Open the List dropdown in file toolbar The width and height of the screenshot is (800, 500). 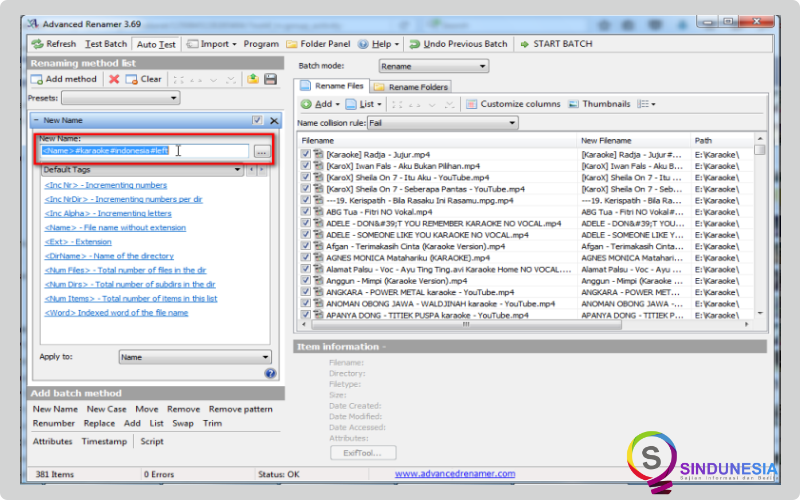(x=363, y=104)
